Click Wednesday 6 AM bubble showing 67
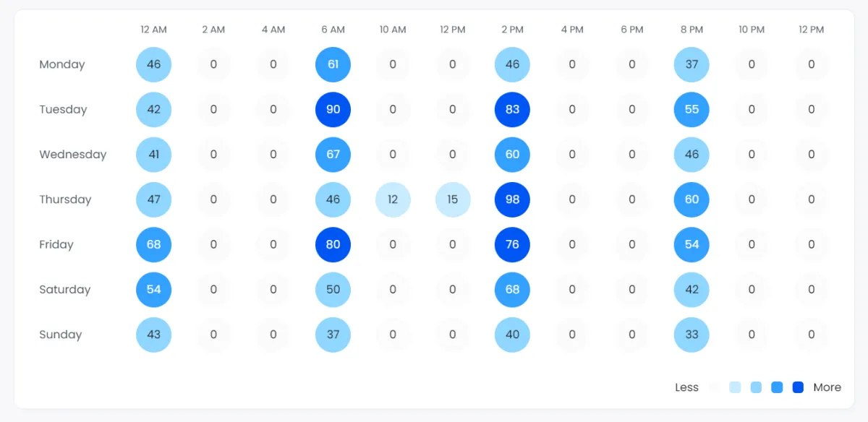 point(333,155)
